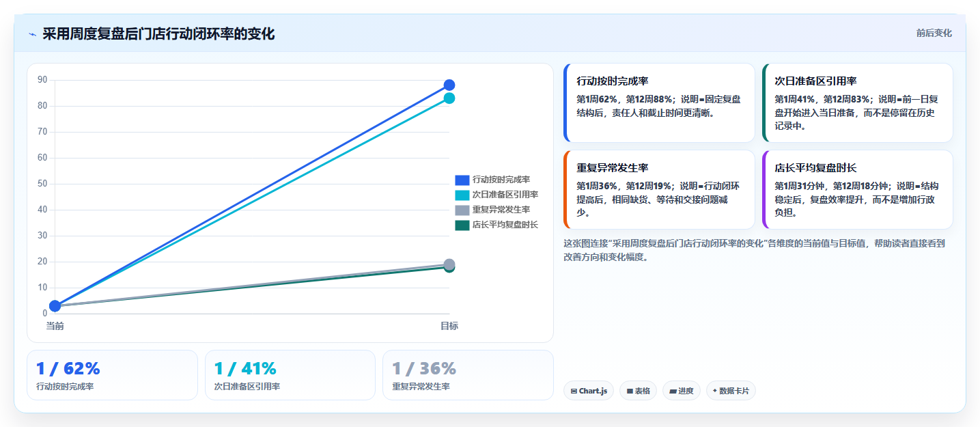Select blue data point at 88
This screenshot has height=427, width=980.
tap(449, 85)
